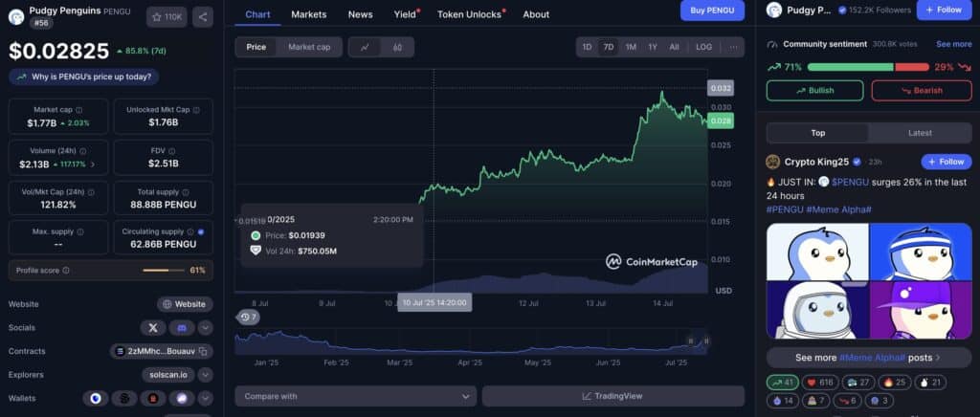Click Volume (24h) info icon
Viewport: 980px width, 417px height.
tap(83, 151)
